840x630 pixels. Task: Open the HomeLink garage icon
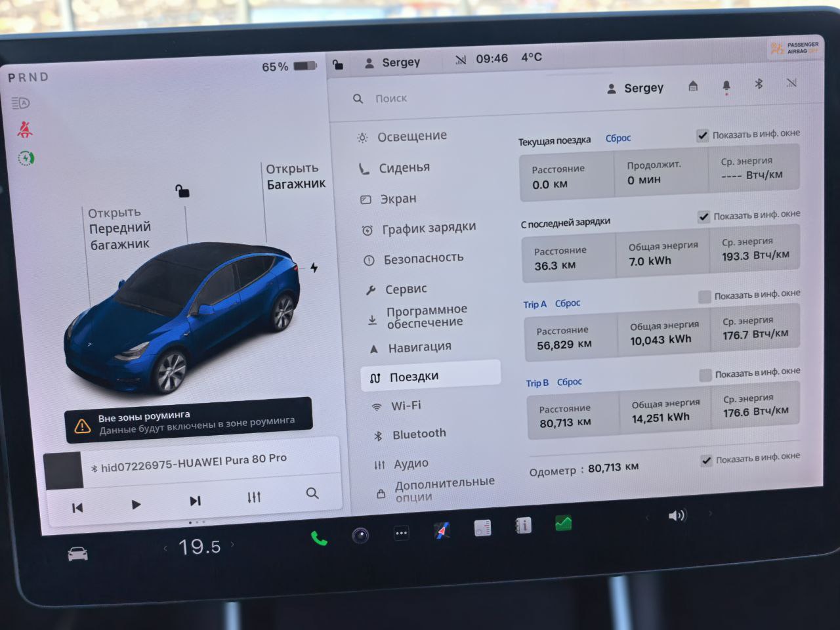click(x=693, y=87)
